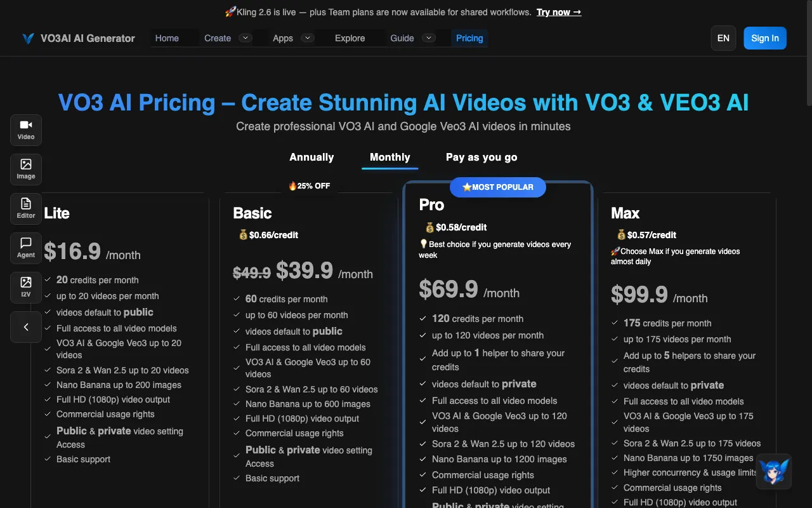Open the I2V tool in sidebar
Image resolution: width=812 pixels, height=508 pixels.
pyautogui.click(x=26, y=288)
